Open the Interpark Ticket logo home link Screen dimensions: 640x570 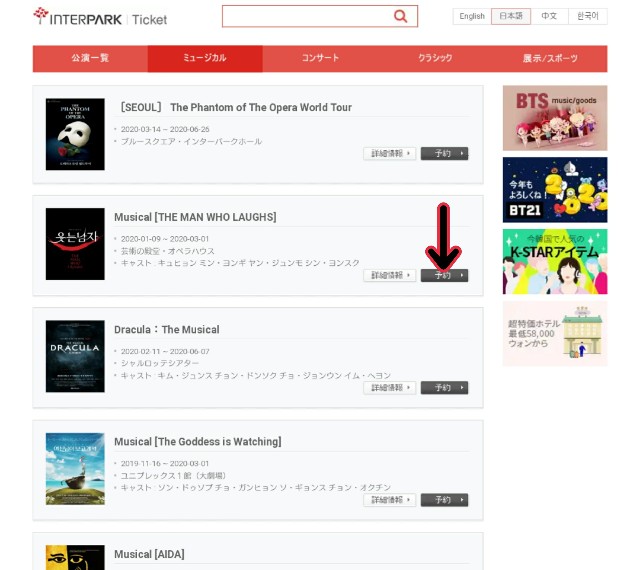tap(100, 17)
